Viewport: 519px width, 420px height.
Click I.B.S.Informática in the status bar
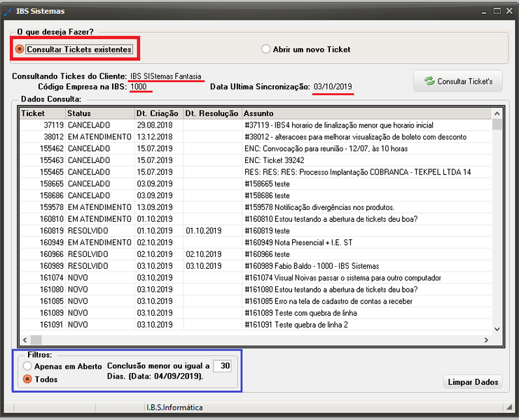pos(174,407)
